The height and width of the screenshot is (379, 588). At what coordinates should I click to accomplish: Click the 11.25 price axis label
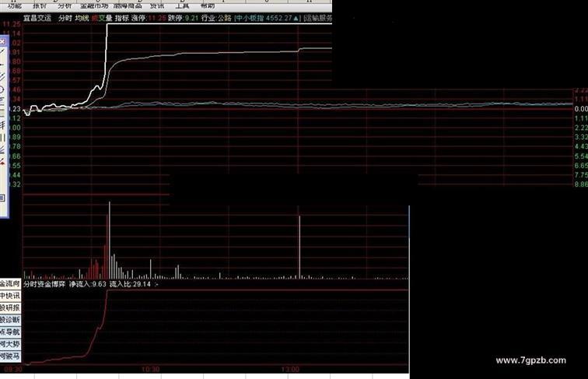12,24
